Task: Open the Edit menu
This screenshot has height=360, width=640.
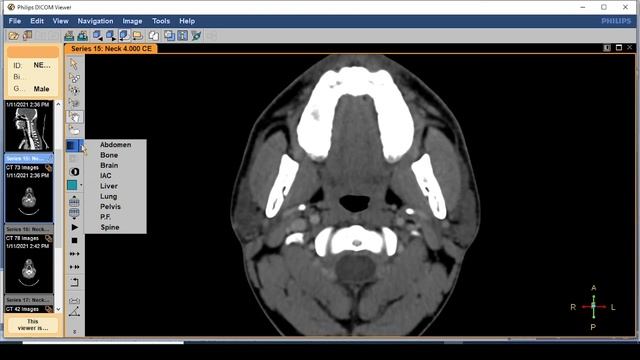Action: 37,21
